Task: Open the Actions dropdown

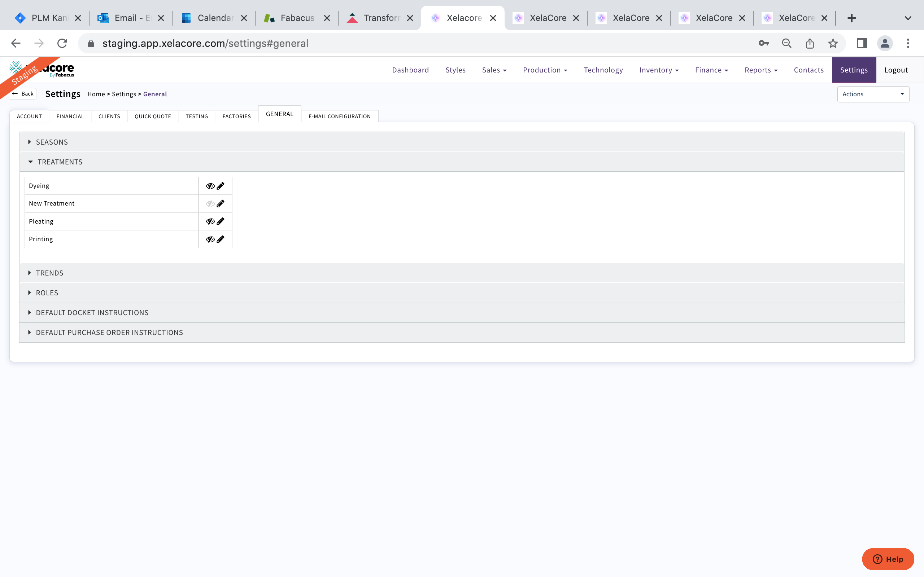Action: pos(873,94)
